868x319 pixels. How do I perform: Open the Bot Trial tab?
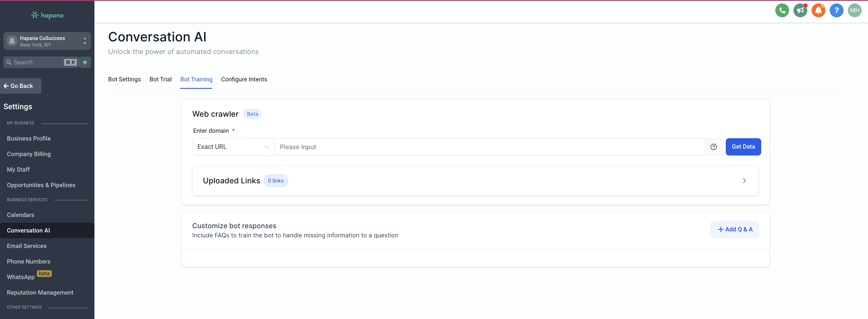pyautogui.click(x=160, y=79)
